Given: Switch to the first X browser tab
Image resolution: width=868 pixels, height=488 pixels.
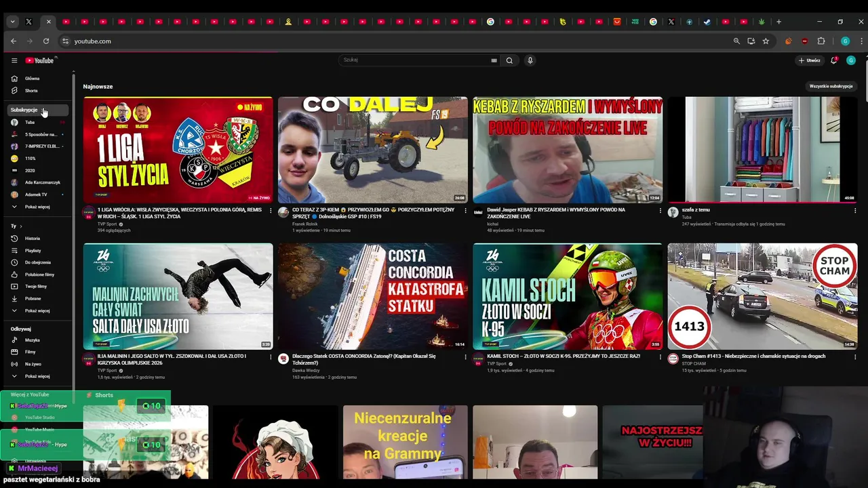Looking at the screenshot, I should (x=28, y=22).
